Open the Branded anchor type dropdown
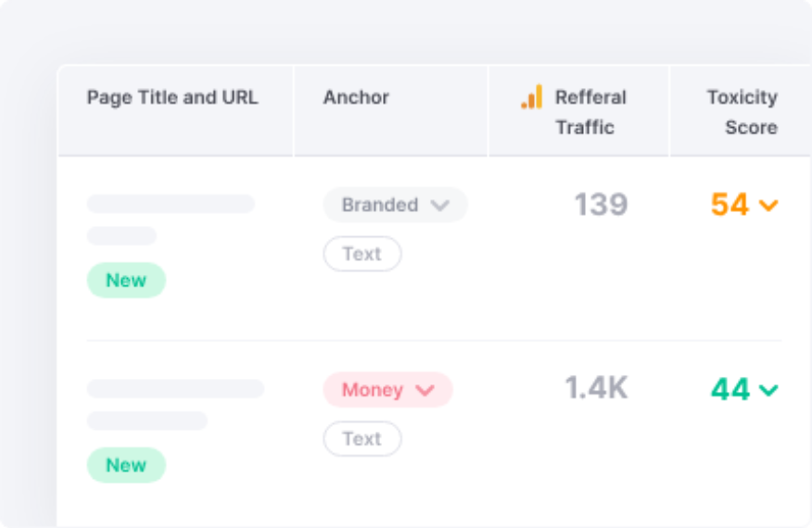 (x=395, y=205)
